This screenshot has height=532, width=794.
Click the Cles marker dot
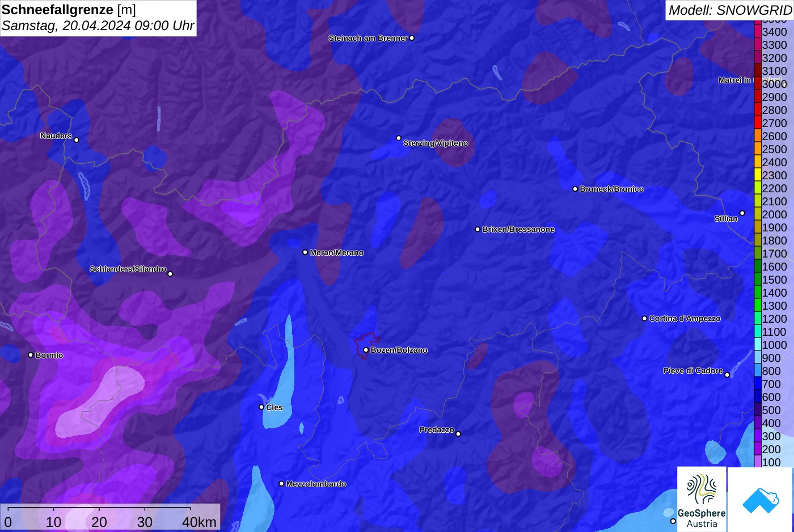(261, 407)
